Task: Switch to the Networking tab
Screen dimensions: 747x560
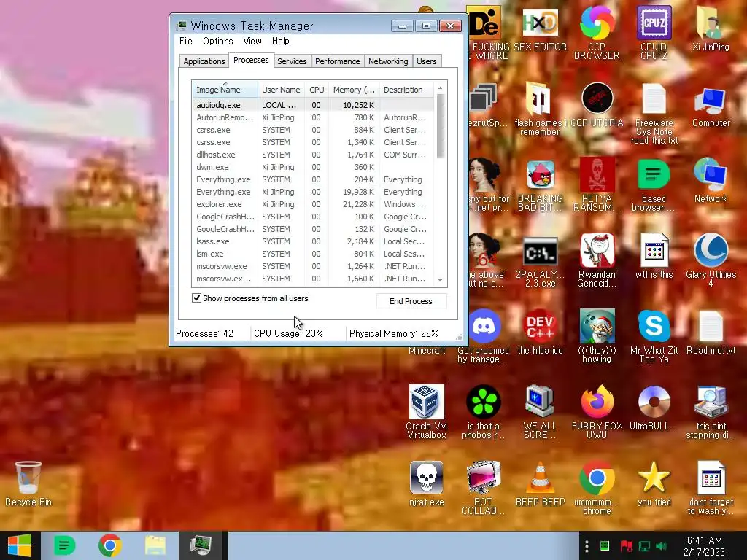Action: (x=388, y=61)
